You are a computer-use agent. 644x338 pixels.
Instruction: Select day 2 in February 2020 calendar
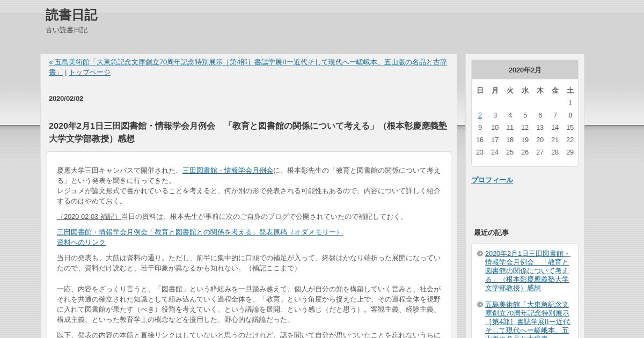[x=480, y=115]
